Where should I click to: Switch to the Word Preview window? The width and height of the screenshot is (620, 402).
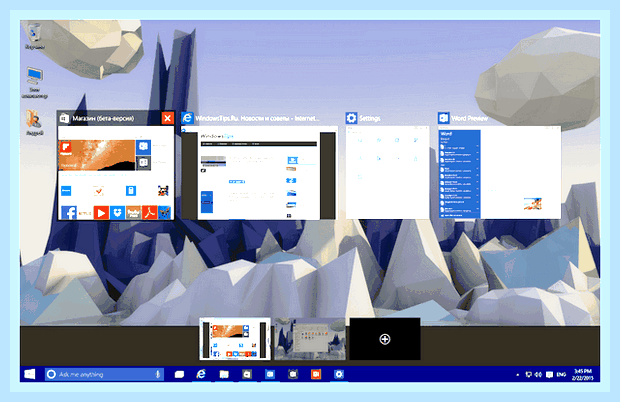pos(500,172)
